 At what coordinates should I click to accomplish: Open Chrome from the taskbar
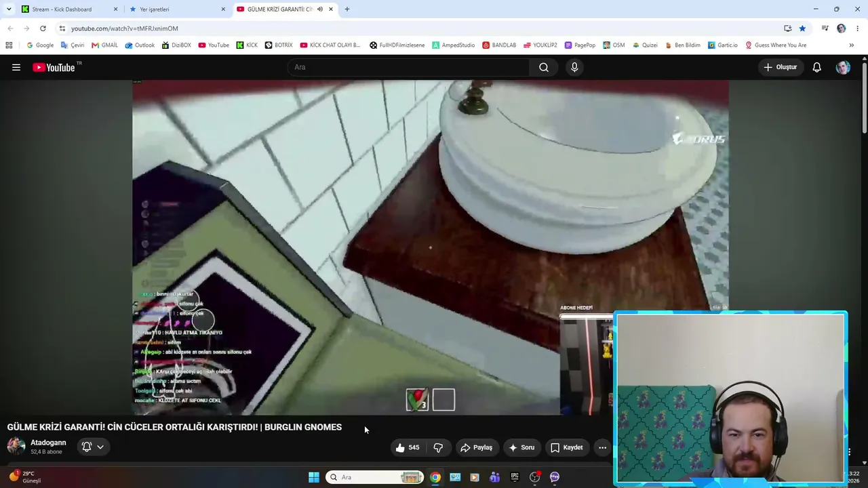tap(435, 477)
